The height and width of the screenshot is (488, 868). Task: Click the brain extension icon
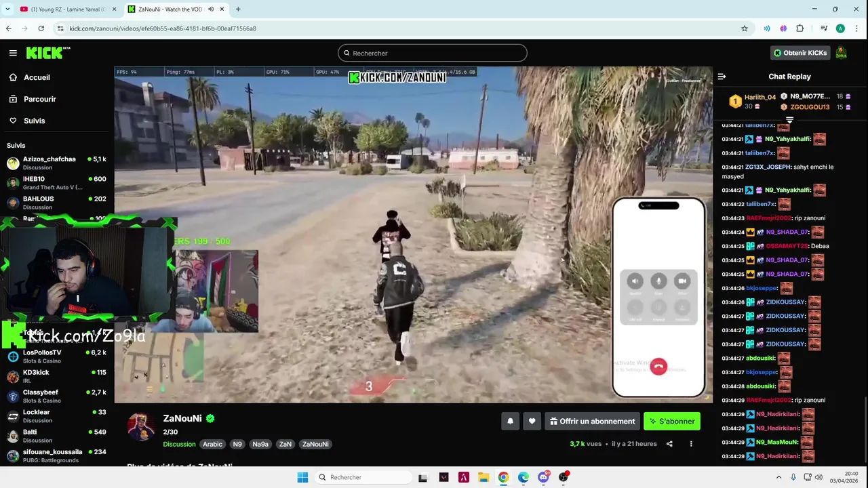tap(783, 28)
